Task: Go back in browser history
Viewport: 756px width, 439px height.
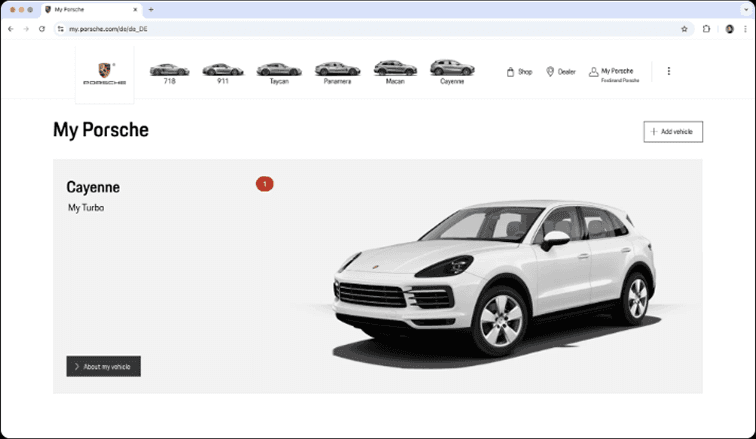Action: click(11, 29)
